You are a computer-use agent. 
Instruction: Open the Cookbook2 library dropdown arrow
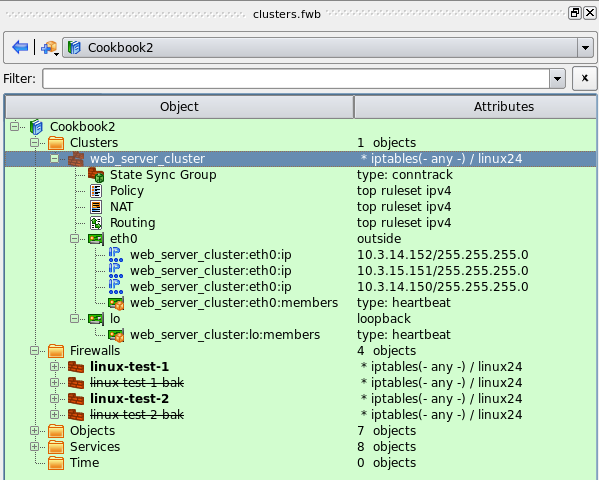585,48
